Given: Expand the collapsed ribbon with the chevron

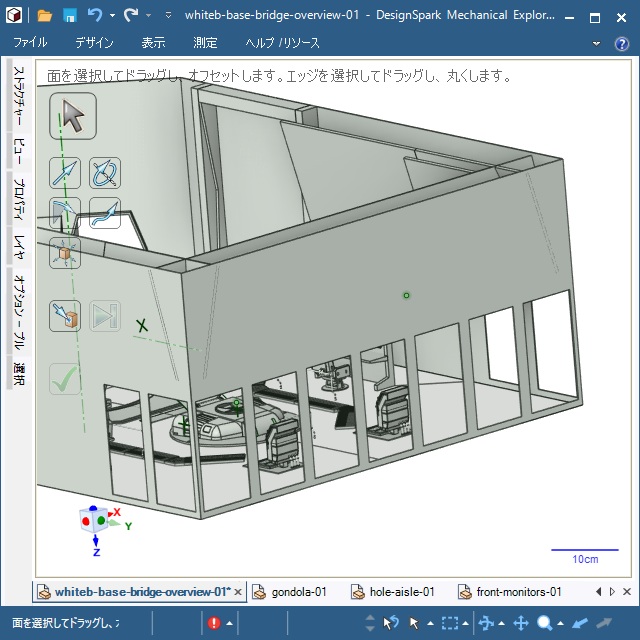Looking at the screenshot, I should 596,43.
